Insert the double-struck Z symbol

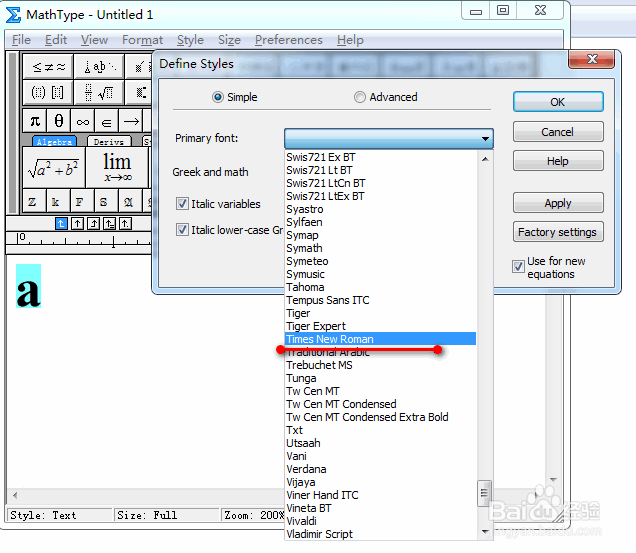(32, 201)
